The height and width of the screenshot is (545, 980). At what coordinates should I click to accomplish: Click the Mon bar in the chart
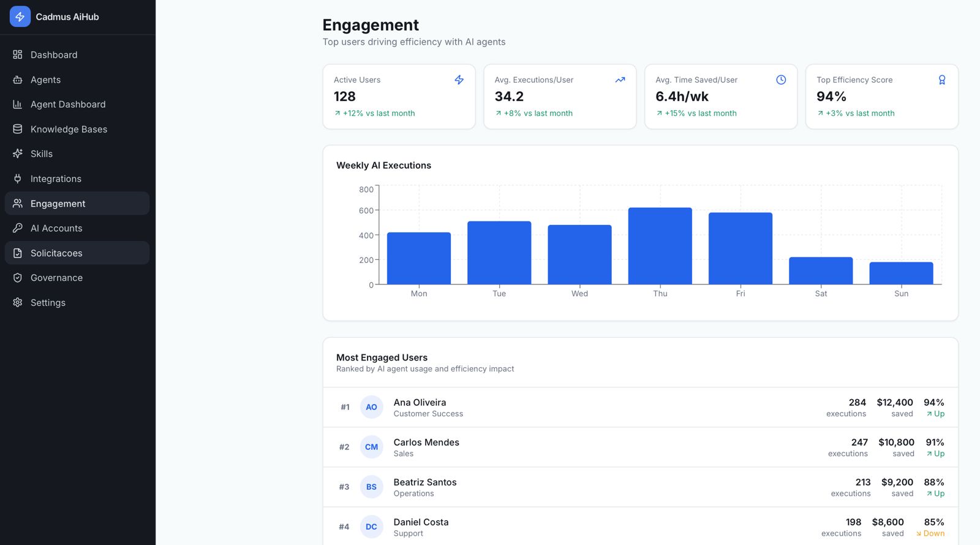[x=419, y=258]
